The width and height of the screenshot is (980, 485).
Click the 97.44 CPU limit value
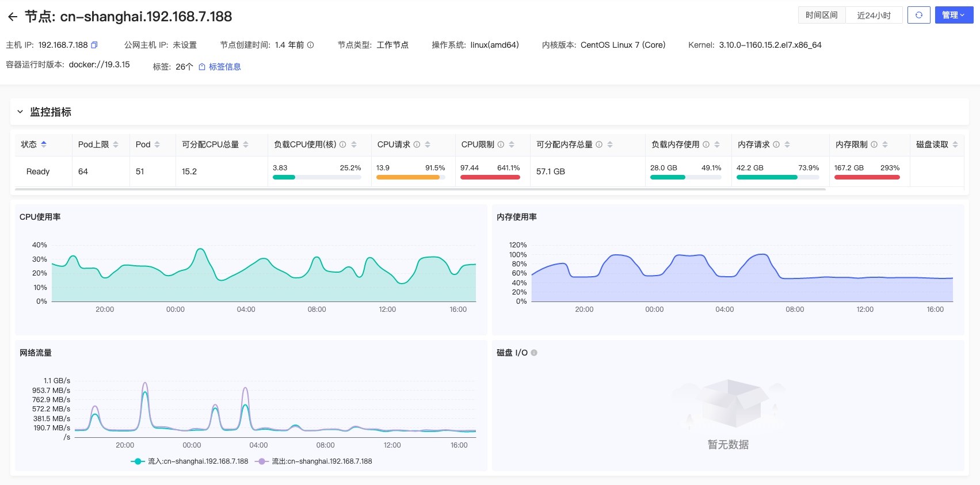pos(470,168)
